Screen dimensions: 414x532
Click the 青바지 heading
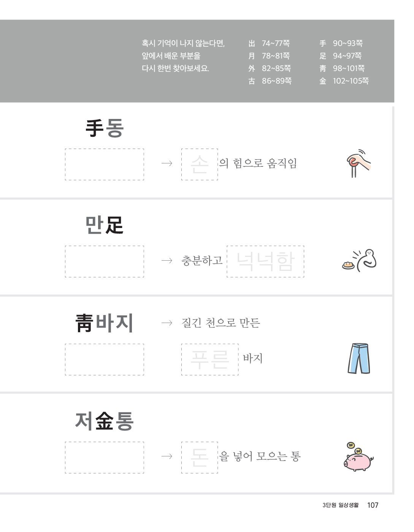(105, 323)
